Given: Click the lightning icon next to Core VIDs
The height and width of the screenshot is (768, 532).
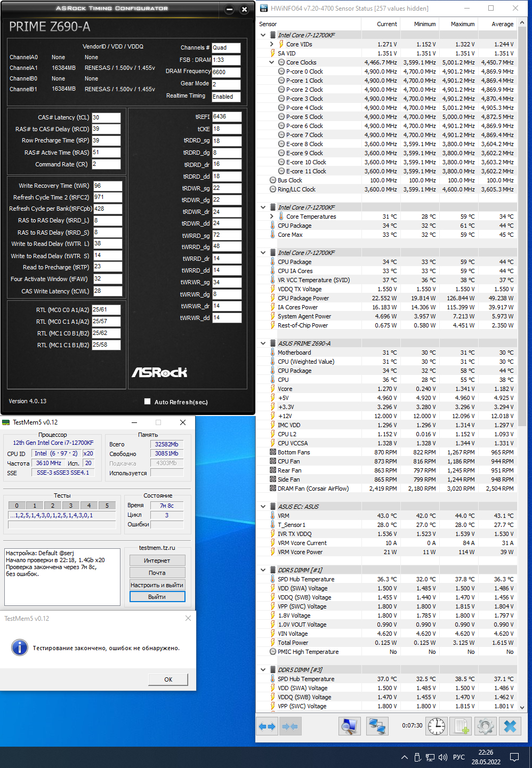Looking at the screenshot, I should click(281, 44).
